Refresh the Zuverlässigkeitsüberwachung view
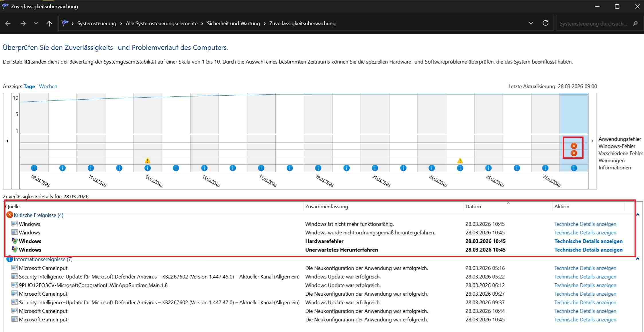The height and width of the screenshot is (332, 644). click(545, 23)
